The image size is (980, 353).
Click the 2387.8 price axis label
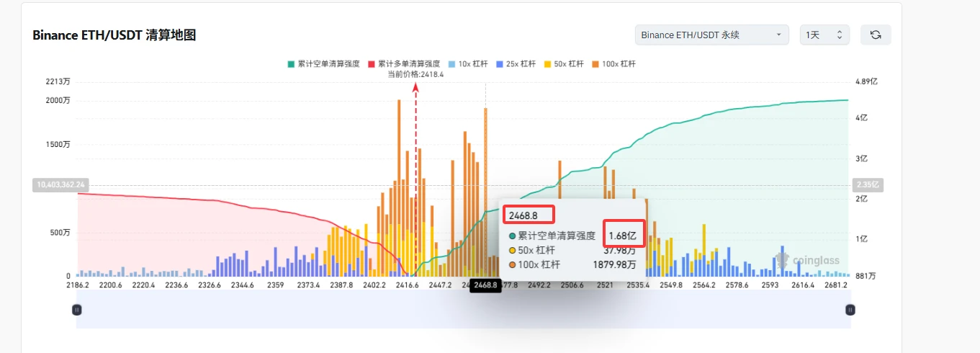tap(341, 285)
